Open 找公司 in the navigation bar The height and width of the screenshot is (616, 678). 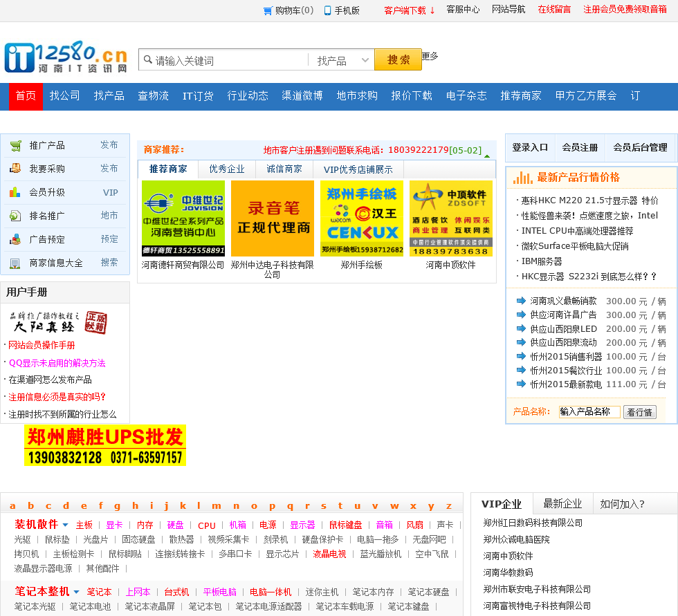click(65, 96)
